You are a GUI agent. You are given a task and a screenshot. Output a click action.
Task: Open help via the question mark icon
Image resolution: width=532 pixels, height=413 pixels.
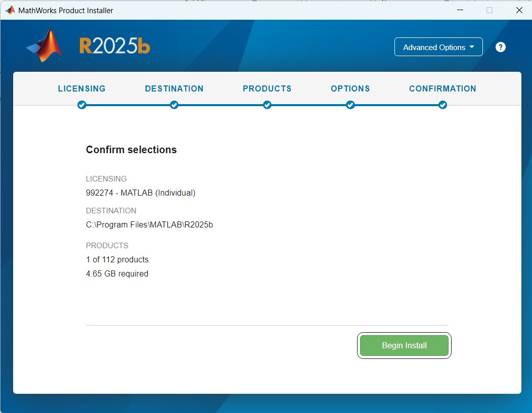pyautogui.click(x=500, y=47)
